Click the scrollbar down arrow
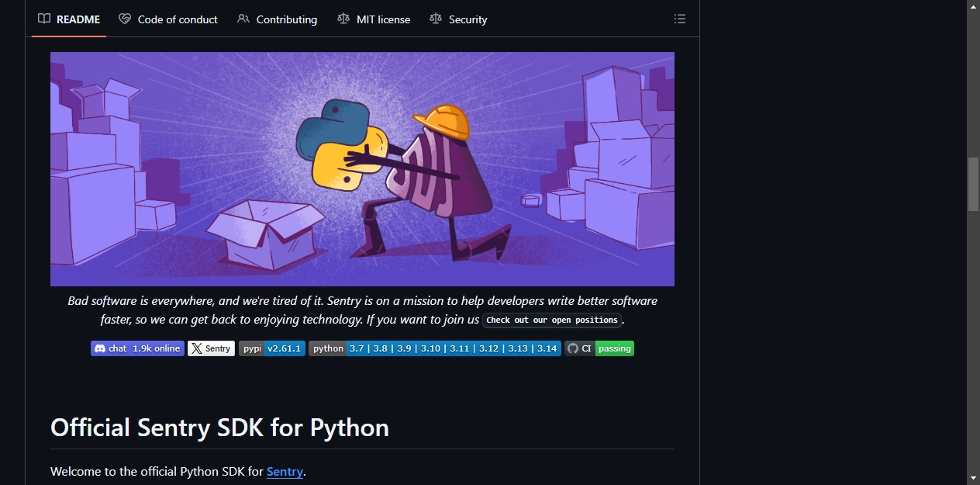The image size is (980, 485). [x=973, y=478]
